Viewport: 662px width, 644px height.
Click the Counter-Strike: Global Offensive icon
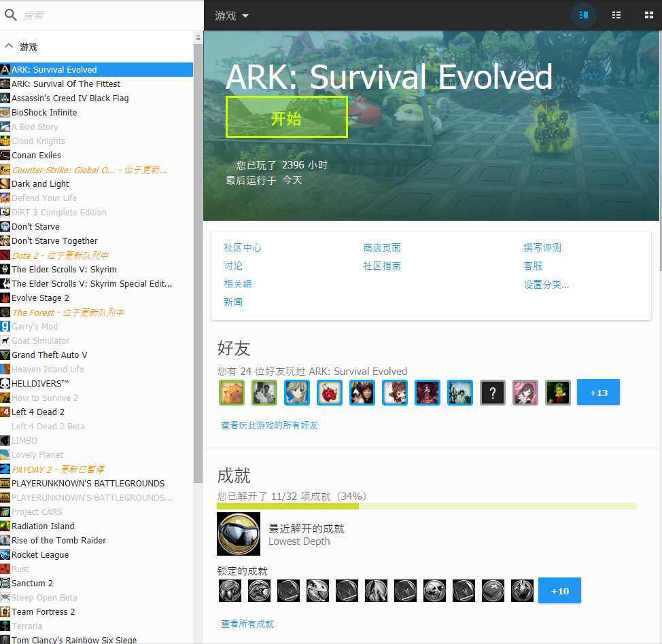(x=5, y=170)
